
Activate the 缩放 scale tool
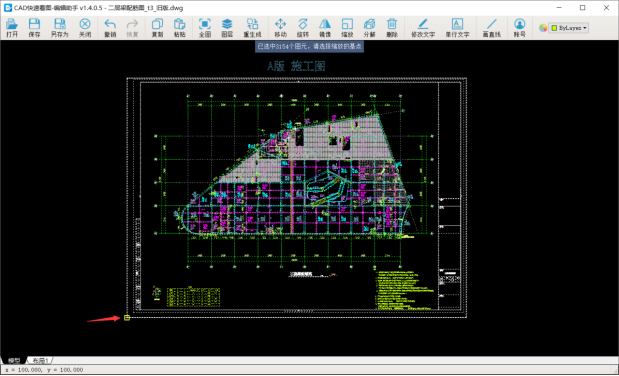(x=347, y=28)
